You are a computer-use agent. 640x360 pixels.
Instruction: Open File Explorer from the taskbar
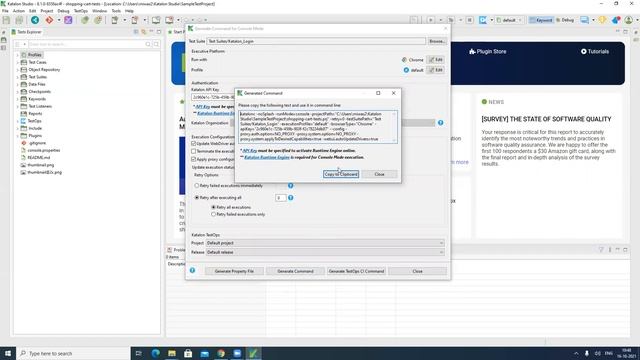click(x=172, y=353)
